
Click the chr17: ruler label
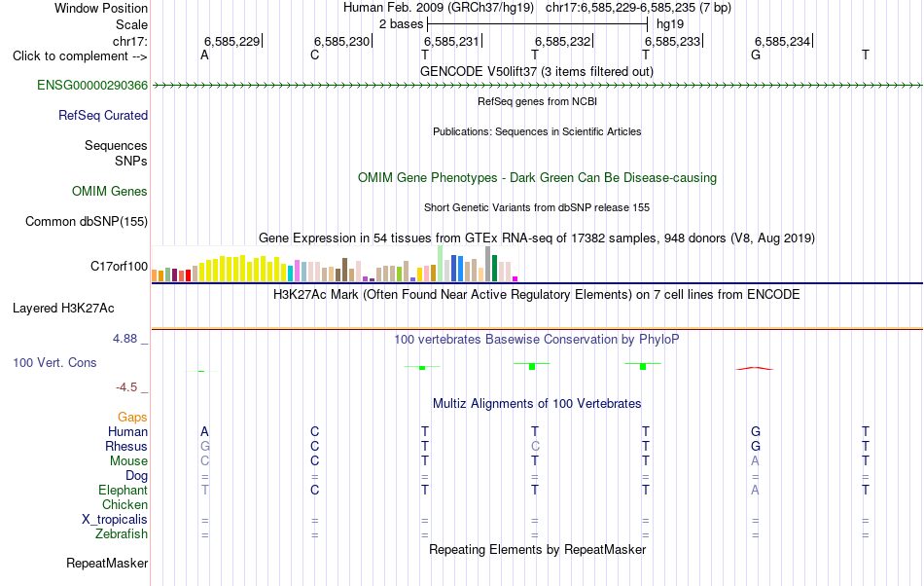point(130,41)
